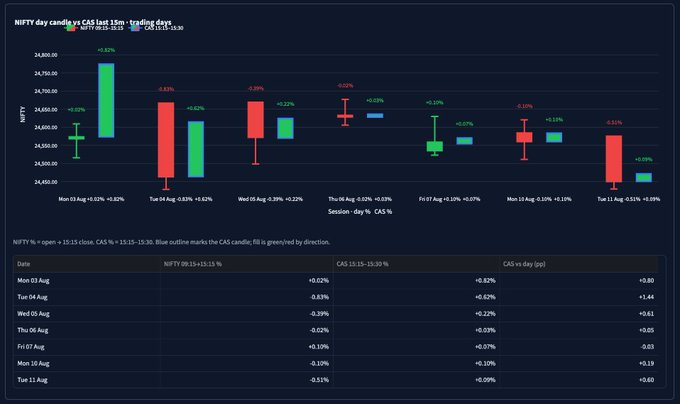Click '-0.03' in the Fri 07 Aug table row
This screenshot has height=404, width=680.
tap(647, 346)
